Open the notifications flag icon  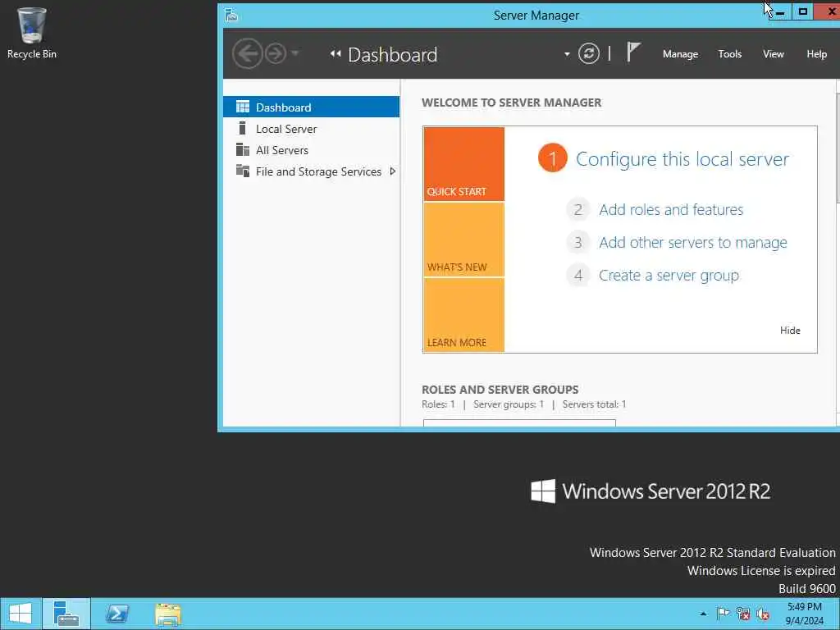[633, 52]
